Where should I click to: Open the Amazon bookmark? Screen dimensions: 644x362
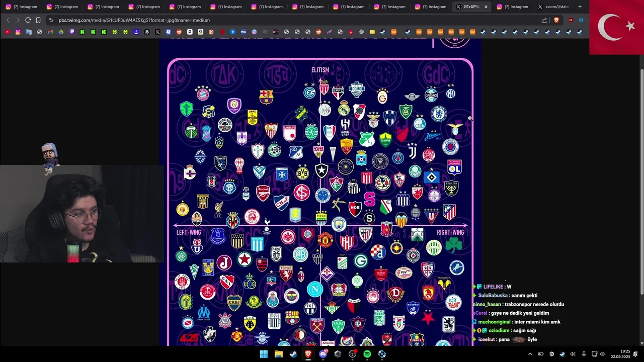point(200,32)
